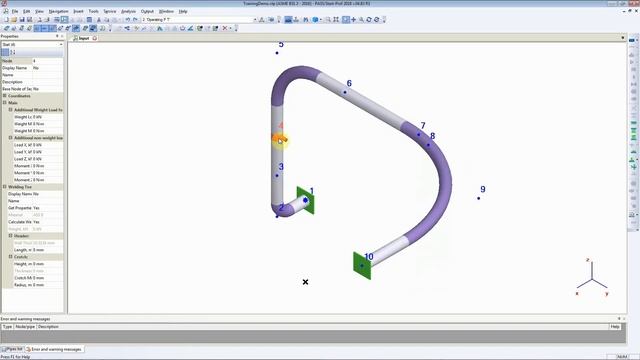Toggle the highlighted select mode icon
640x360 pixels.
346,20
